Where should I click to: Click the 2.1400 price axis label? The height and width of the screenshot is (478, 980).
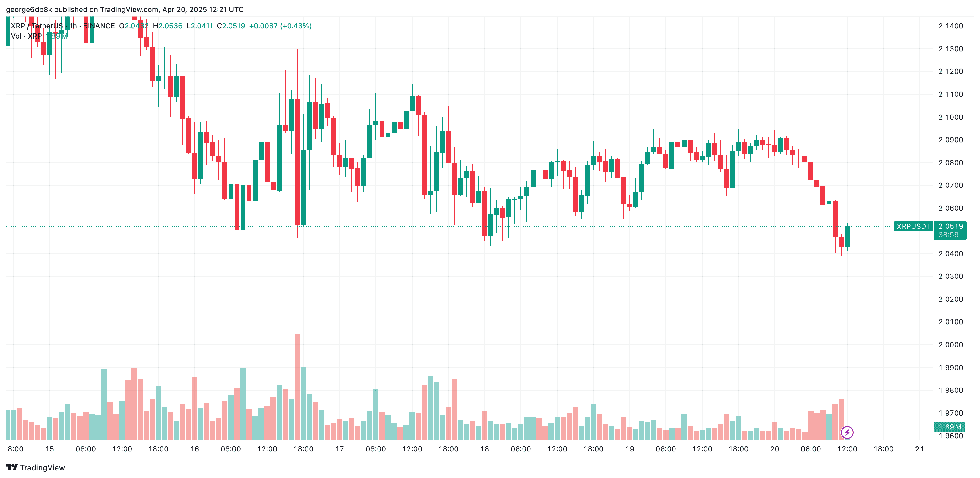[950, 26]
